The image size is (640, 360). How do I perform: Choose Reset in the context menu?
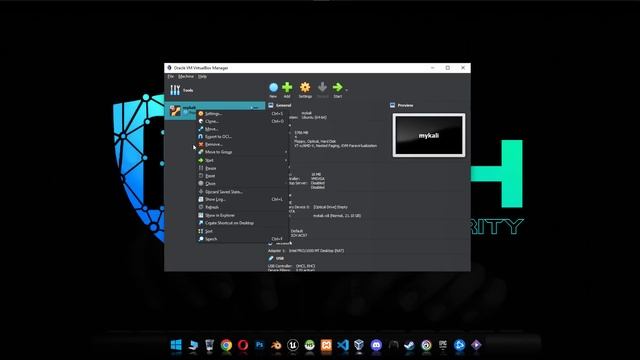coord(242,176)
